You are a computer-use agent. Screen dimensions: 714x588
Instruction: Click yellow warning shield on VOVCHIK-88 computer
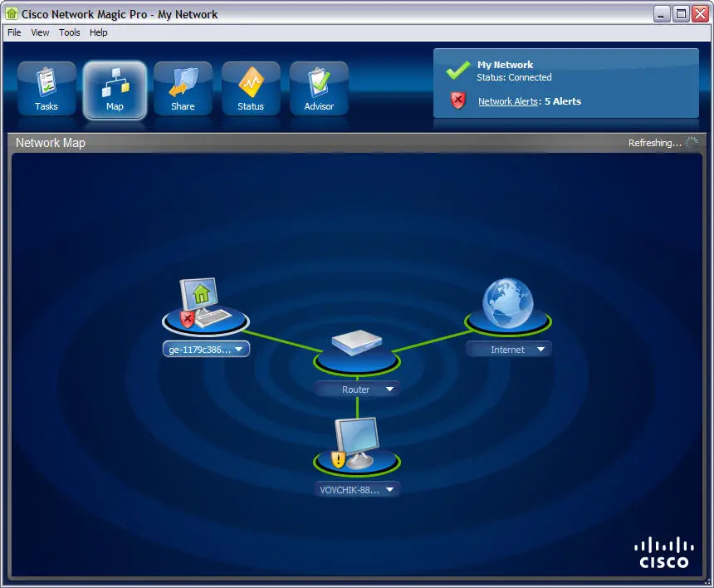pyautogui.click(x=338, y=459)
